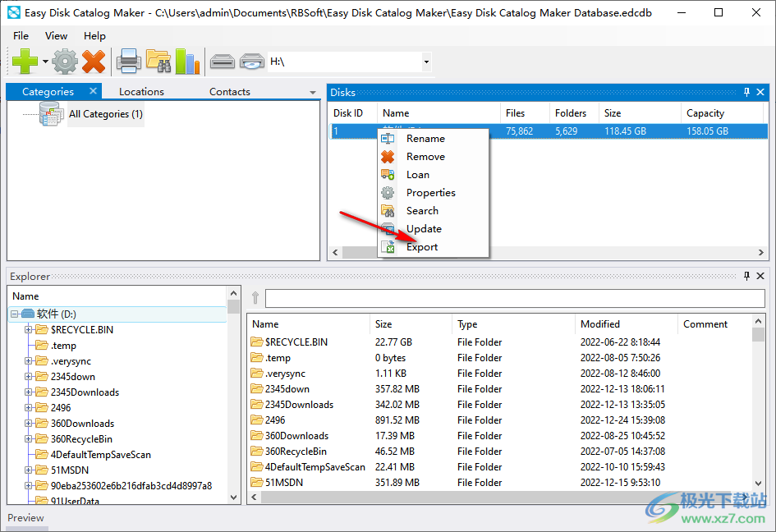Switch to the Locations tab
The width and height of the screenshot is (776, 532).
[141, 92]
